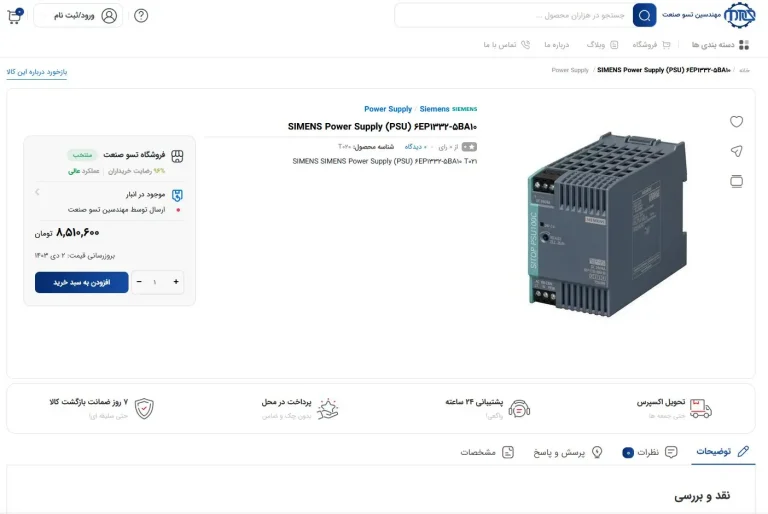Open the help question mark icon
The height and width of the screenshot is (514, 768).
tap(141, 15)
